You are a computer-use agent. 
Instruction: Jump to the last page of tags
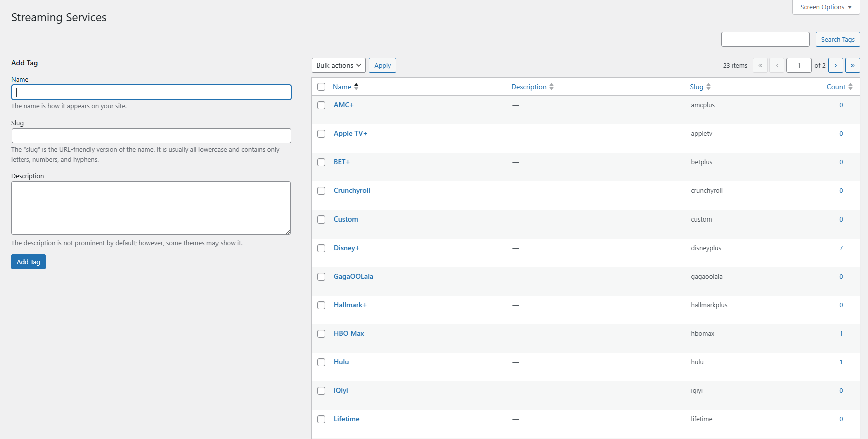click(x=852, y=65)
